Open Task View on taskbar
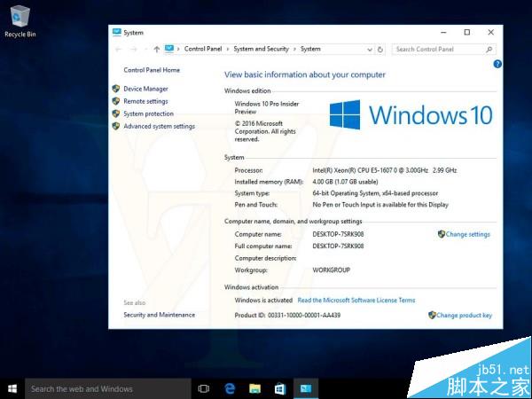The width and height of the screenshot is (532, 399). coord(204,388)
